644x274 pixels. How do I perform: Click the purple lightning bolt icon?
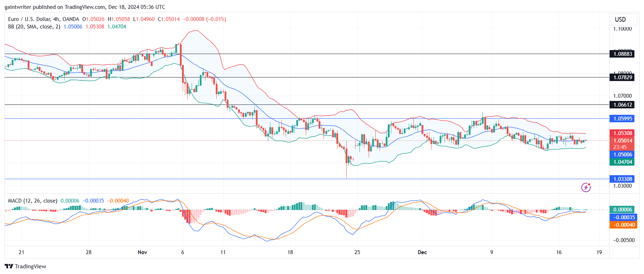coord(586,187)
